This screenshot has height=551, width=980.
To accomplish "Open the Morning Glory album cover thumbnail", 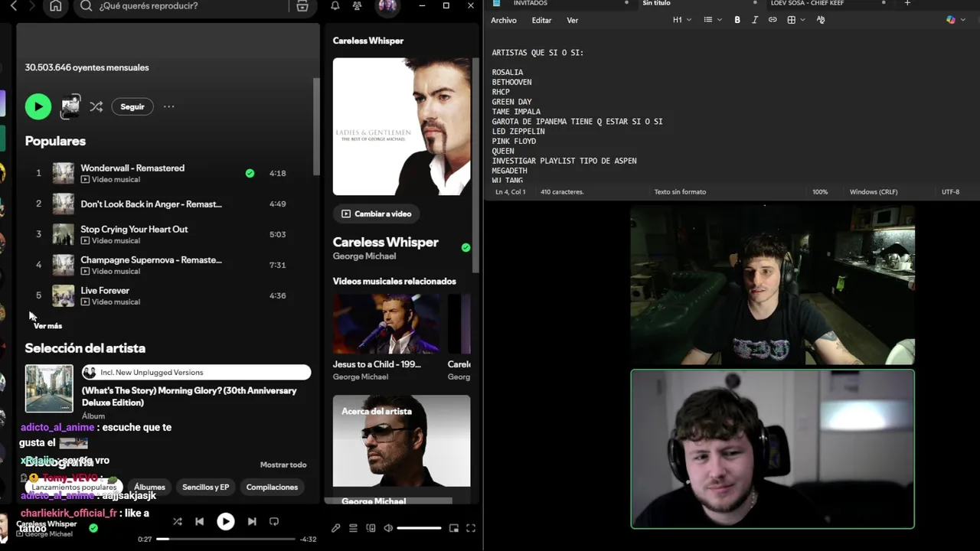I will pos(49,389).
